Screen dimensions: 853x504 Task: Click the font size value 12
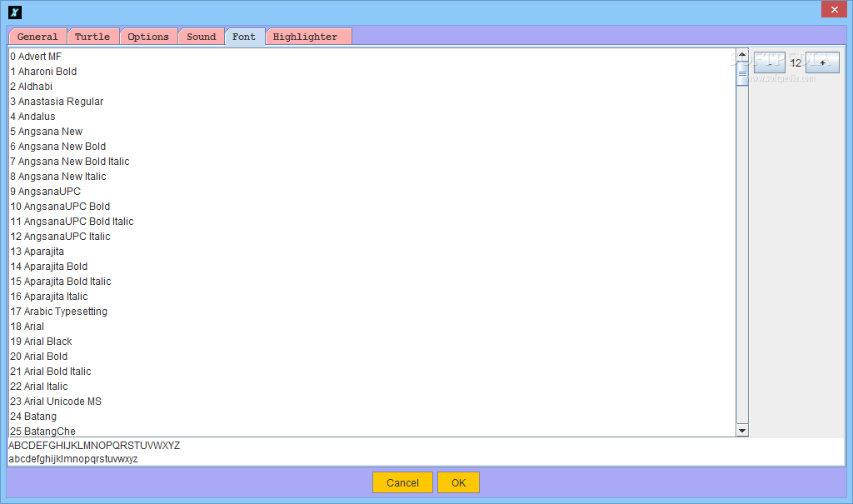[796, 62]
